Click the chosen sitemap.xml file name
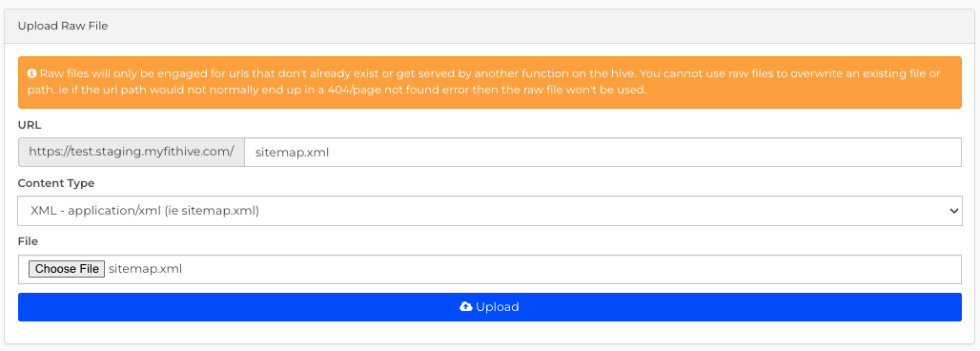 click(145, 269)
